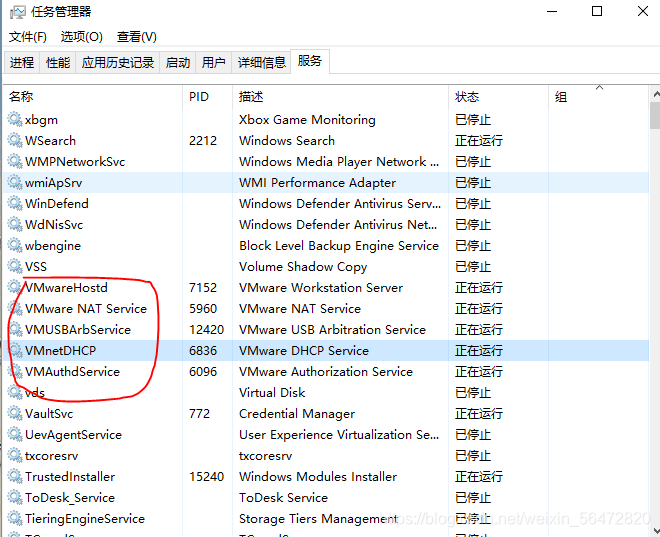
Task: Switch to the 性能 tab
Action: [x=58, y=63]
